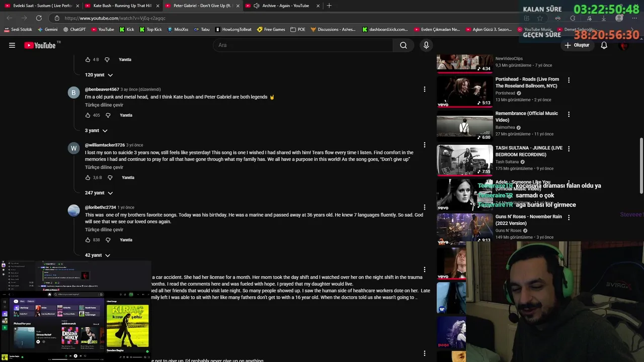Open the YouTube guide hamburger menu
Viewport: 644px width, 362px height.
pyautogui.click(x=12, y=45)
